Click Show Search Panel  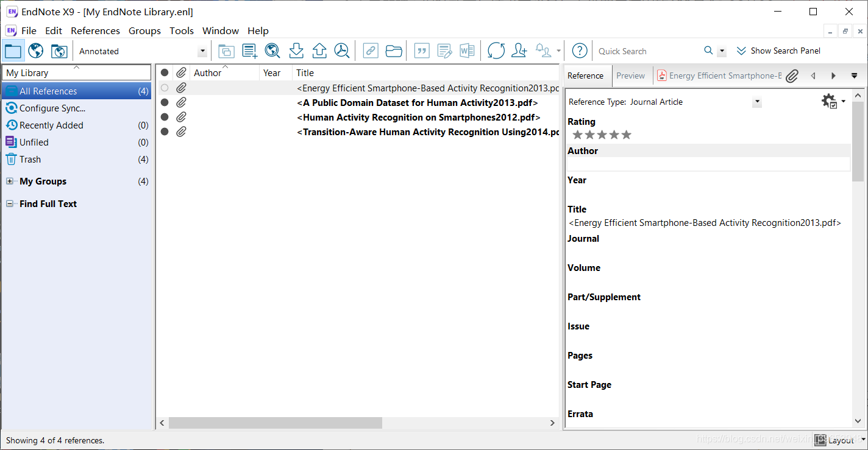tap(778, 51)
